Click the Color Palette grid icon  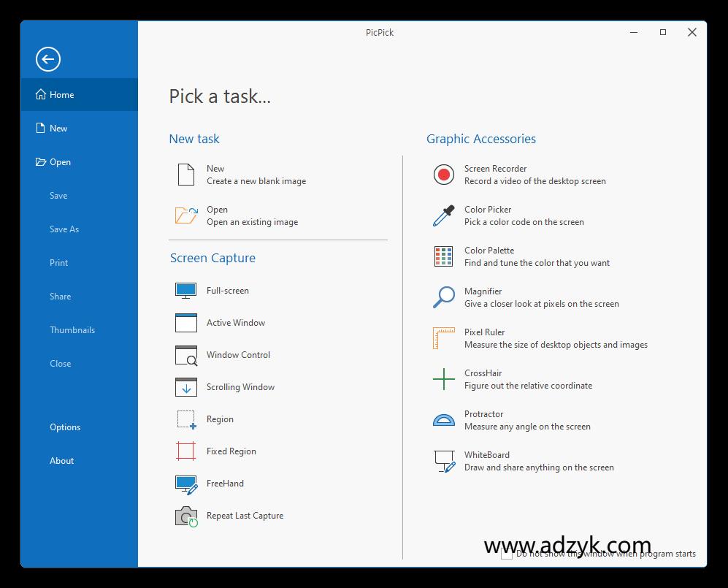[443, 256]
